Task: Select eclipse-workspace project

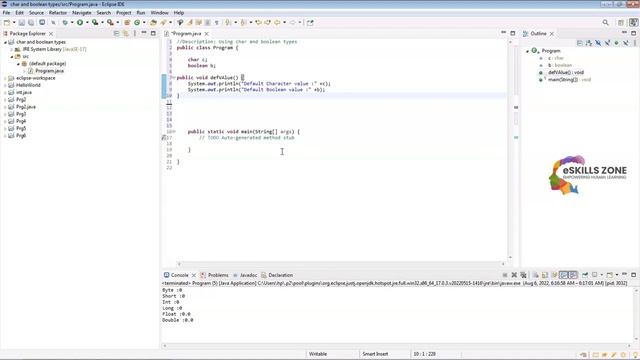Action: [35, 78]
